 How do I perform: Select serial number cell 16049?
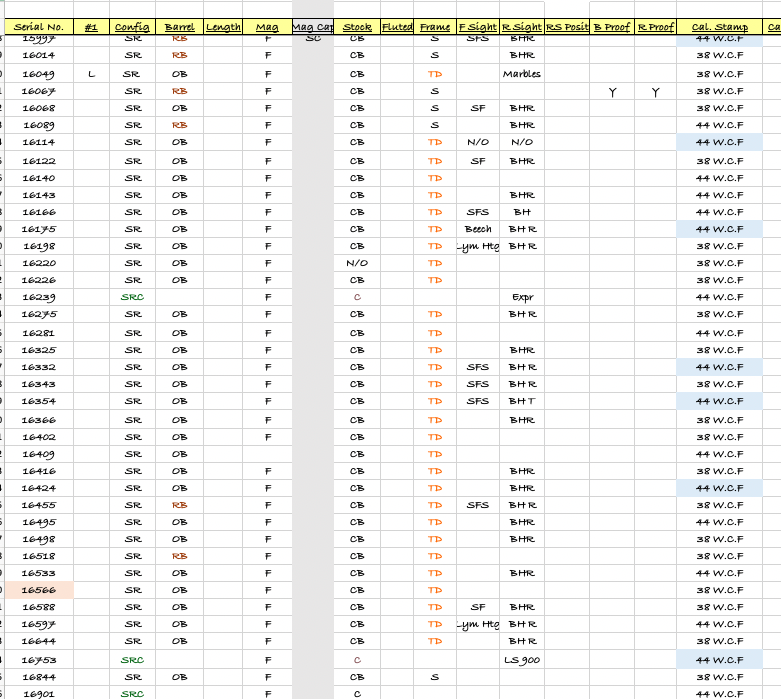coord(39,74)
